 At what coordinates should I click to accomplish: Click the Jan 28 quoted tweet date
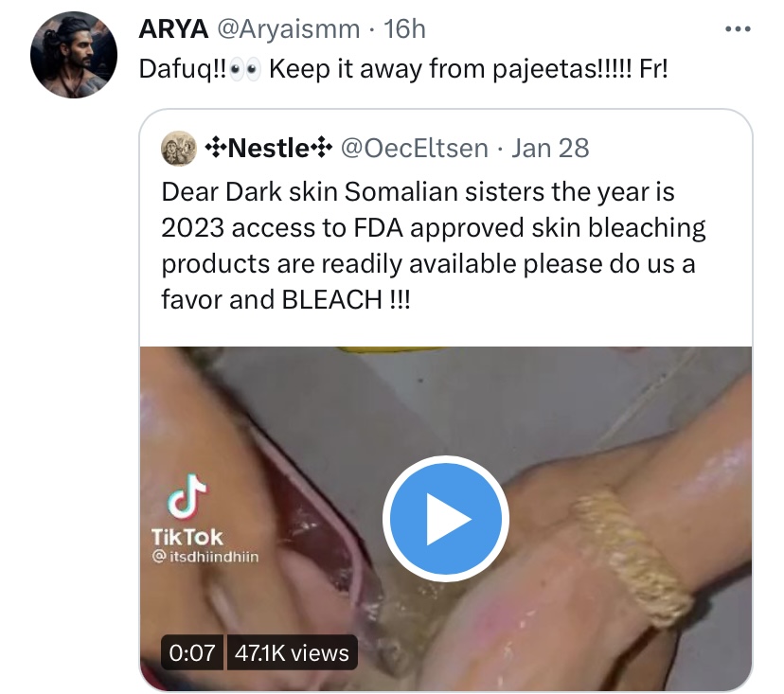click(x=550, y=148)
